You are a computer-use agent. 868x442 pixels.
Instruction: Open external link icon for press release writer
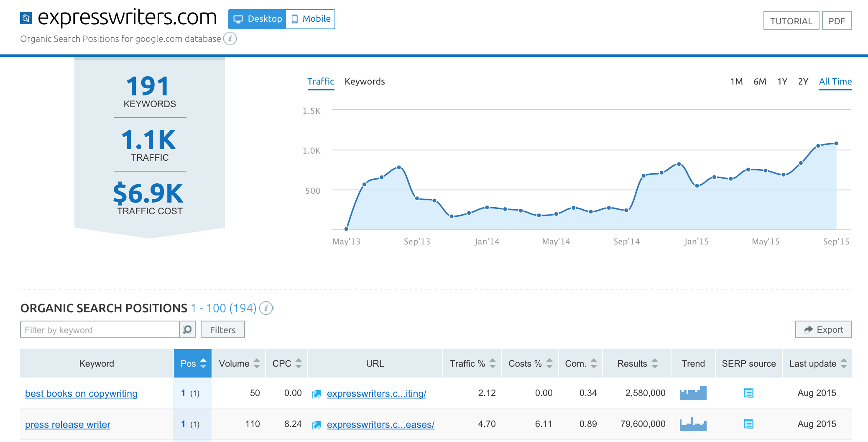(317, 425)
